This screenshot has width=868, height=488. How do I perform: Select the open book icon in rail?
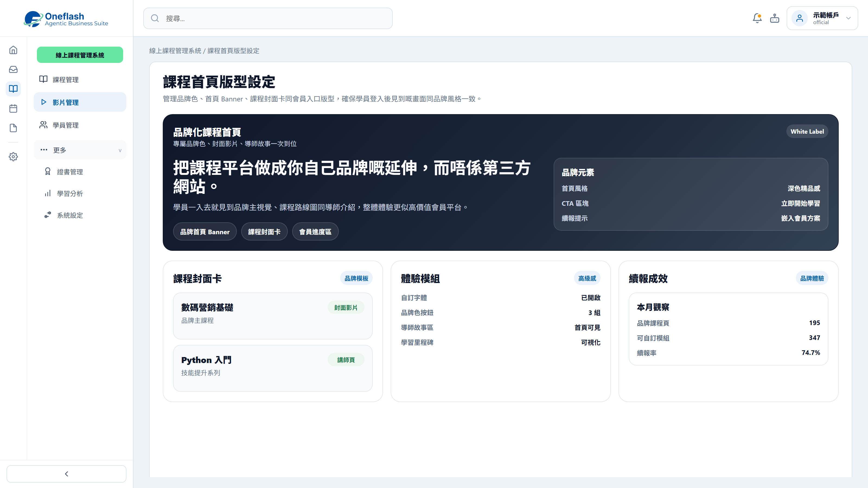click(13, 89)
